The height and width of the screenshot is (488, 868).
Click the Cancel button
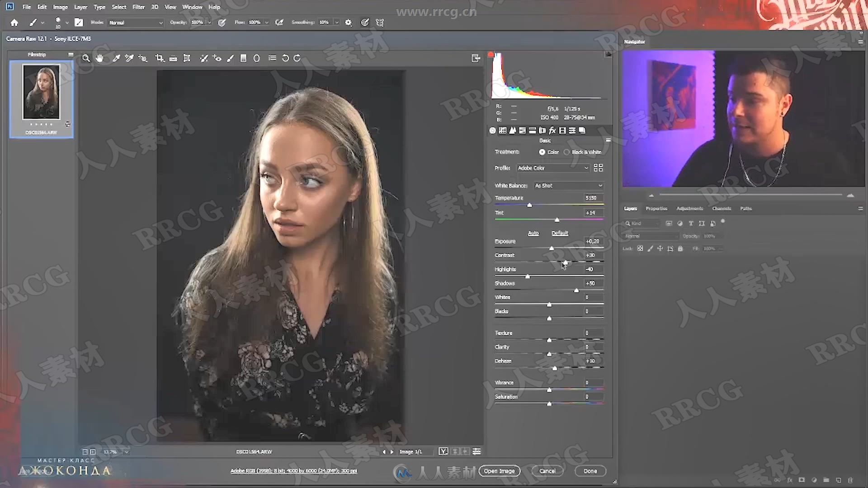point(547,471)
